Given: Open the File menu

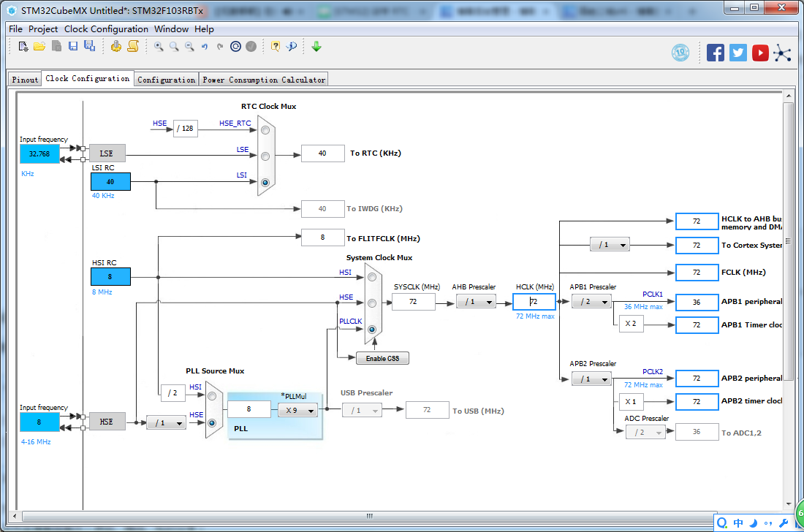Looking at the screenshot, I should [x=15, y=28].
